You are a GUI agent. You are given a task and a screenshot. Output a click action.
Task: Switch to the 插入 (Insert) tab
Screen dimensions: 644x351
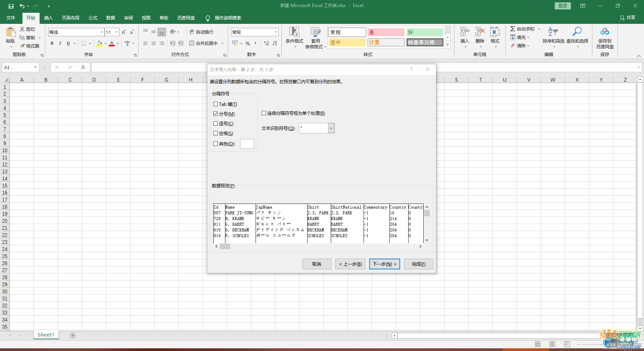(x=49, y=18)
